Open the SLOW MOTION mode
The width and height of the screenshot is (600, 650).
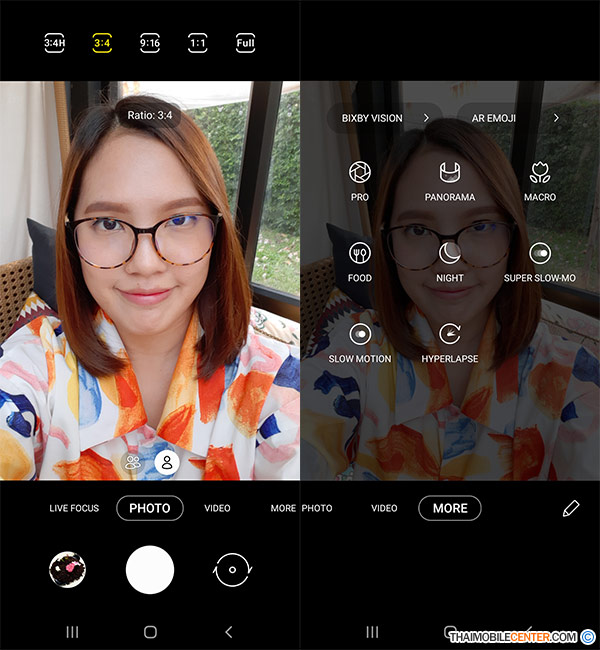(360, 343)
